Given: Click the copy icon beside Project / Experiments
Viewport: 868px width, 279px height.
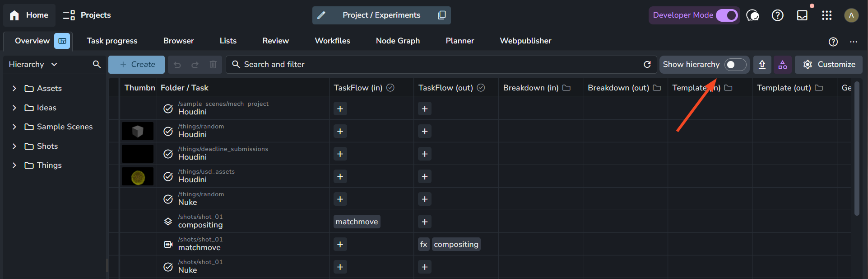Looking at the screenshot, I should click(x=441, y=15).
